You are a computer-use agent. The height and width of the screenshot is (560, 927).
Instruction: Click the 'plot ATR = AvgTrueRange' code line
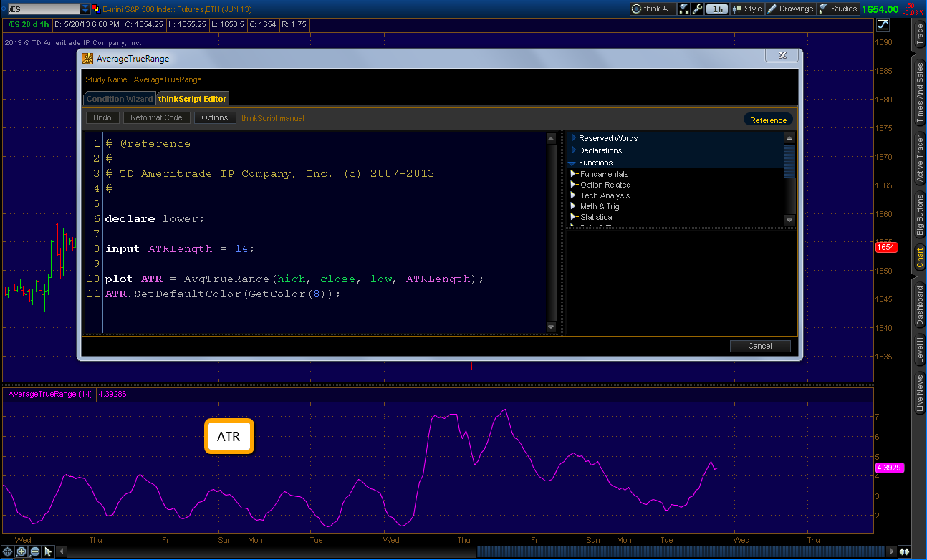pos(294,279)
